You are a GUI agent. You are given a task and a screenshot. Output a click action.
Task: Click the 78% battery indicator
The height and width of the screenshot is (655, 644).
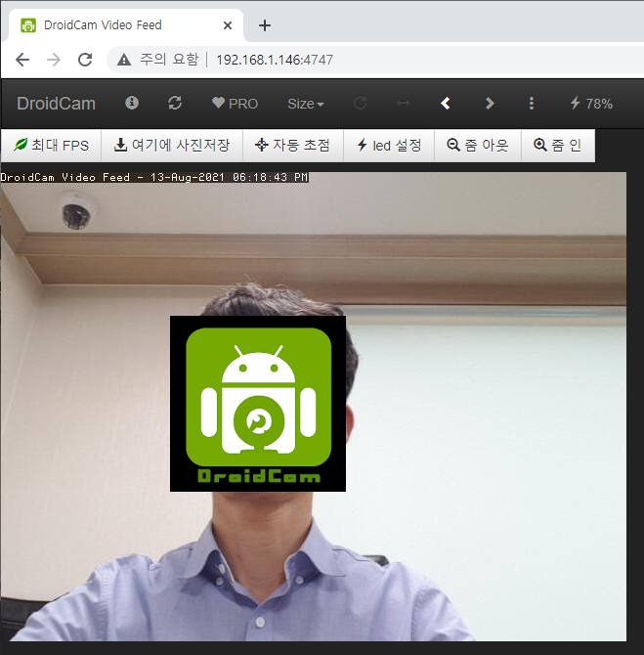[x=592, y=104]
